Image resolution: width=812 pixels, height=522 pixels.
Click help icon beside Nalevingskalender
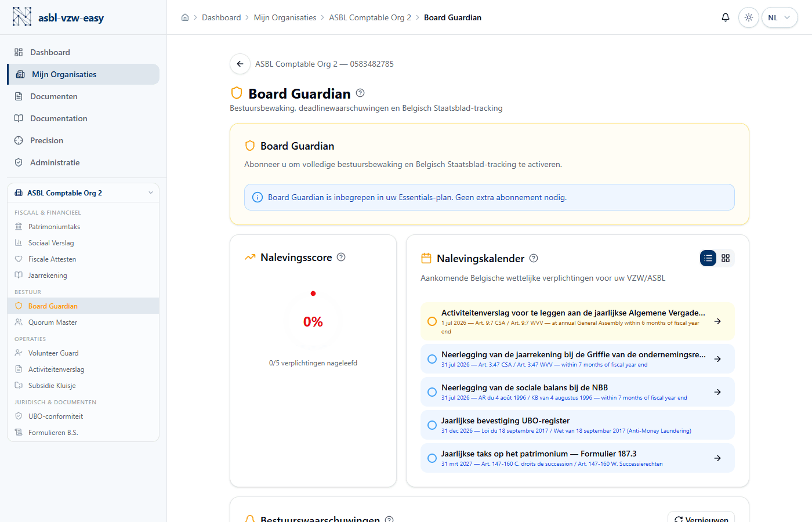point(534,258)
